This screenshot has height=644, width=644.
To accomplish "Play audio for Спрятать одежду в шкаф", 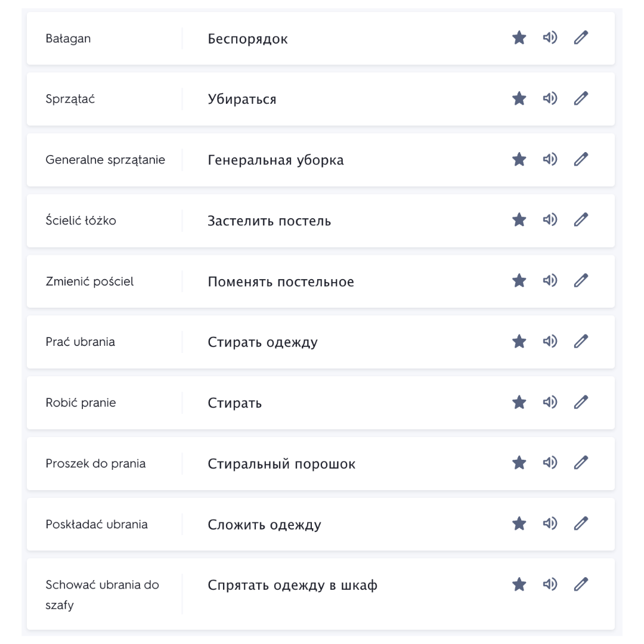I will pos(550,584).
